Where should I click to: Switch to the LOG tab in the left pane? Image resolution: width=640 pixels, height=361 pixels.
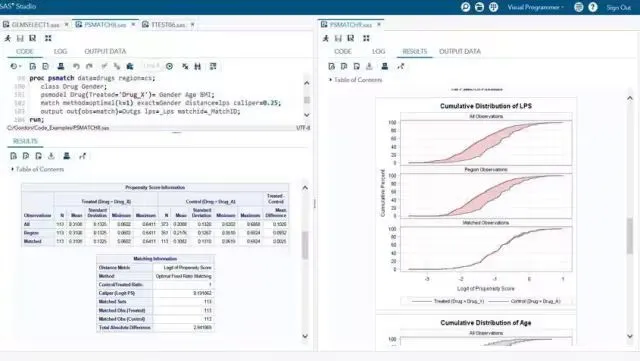(60, 51)
